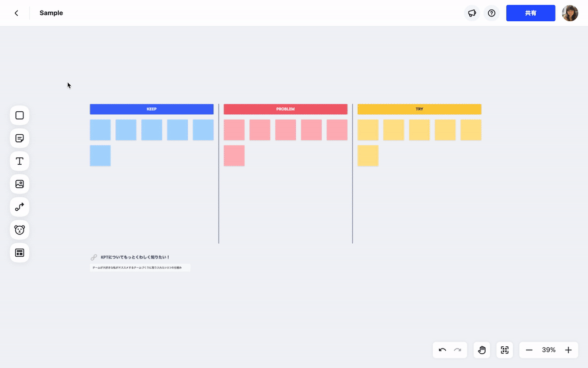Click the text KPTについてもっとくわしく知りたい！
This screenshot has width=588, height=368.
[x=135, y=257]
